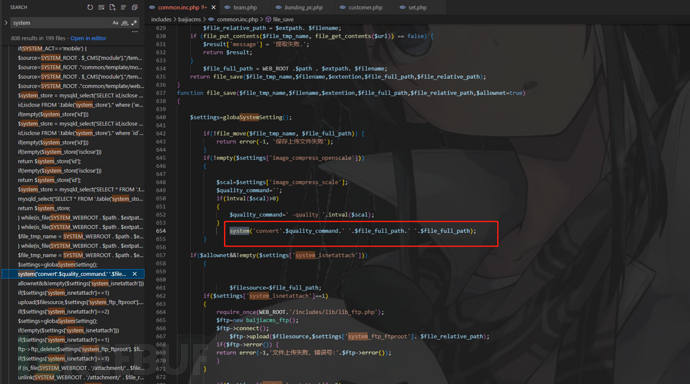The height and width of the screenshot is (384, 690).
Task: Open the baijiacms breadcrumb folder
Action: (x=189, y=19)
